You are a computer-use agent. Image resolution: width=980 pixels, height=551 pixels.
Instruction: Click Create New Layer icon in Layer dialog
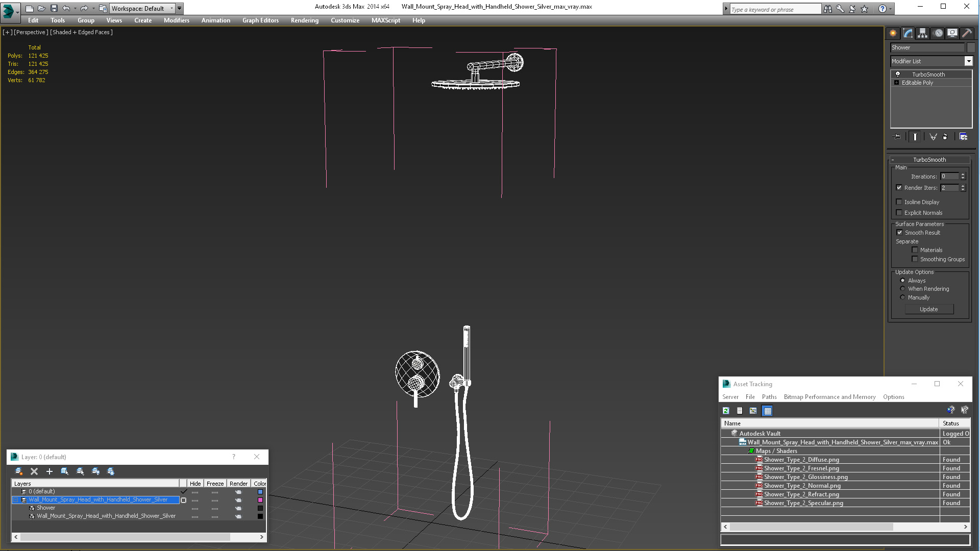[x=19, y=471]
